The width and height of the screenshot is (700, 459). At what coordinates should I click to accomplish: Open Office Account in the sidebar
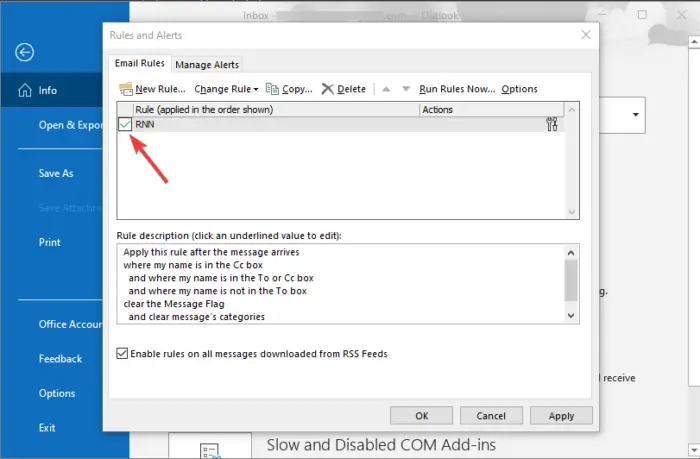point(70,324)
